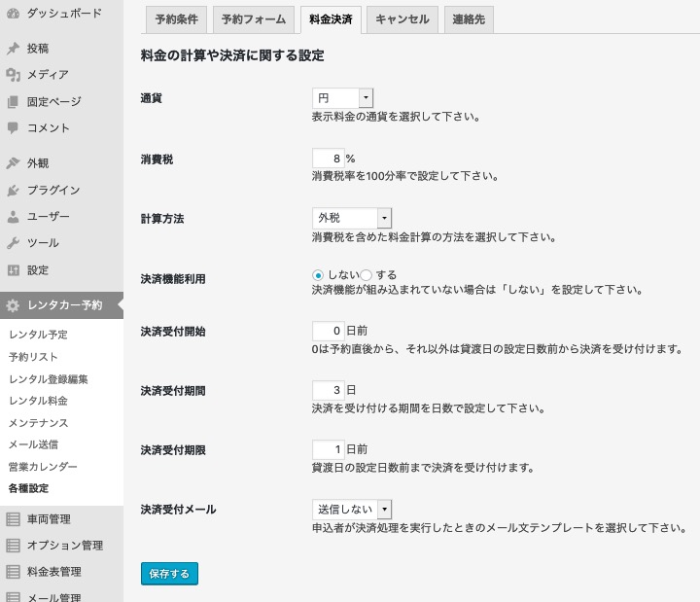Open the 通貨 currency dropdown
700x602 pixels.
point(342,98)
